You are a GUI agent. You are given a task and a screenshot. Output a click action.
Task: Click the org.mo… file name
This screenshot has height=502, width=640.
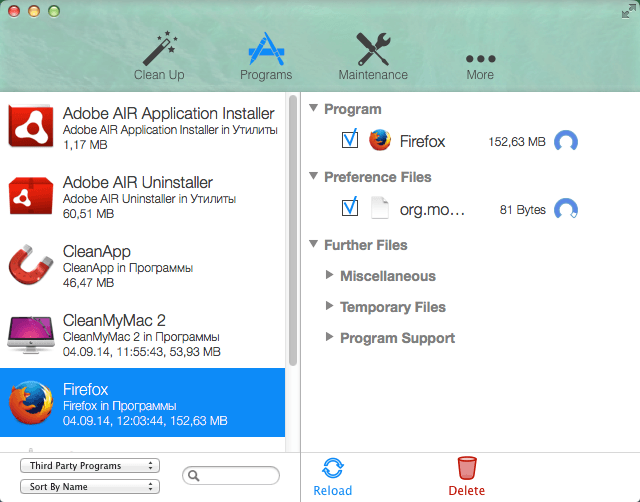432,209
